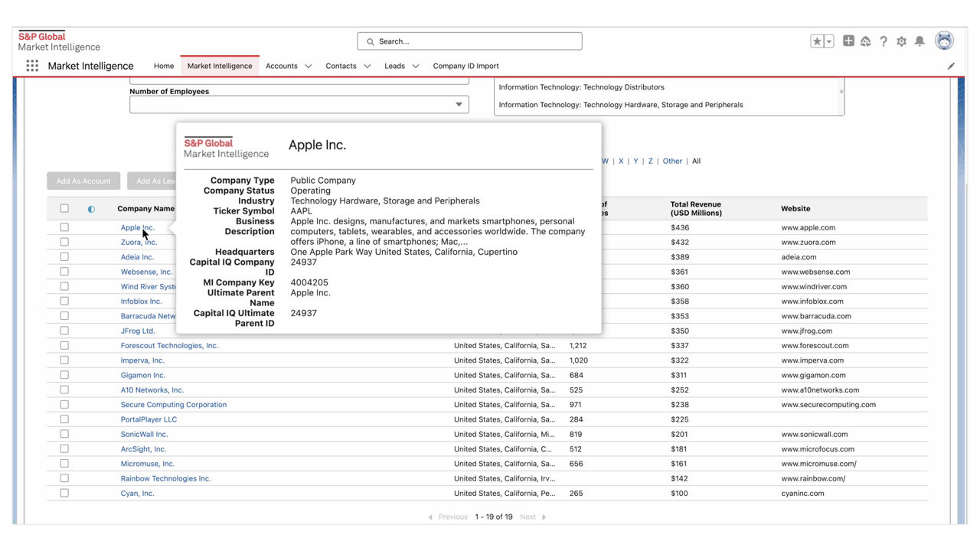Select the Market Intelligence tab
Viewport: 980px width, 551px height.
pyautogui.click(x=220, y=66)
